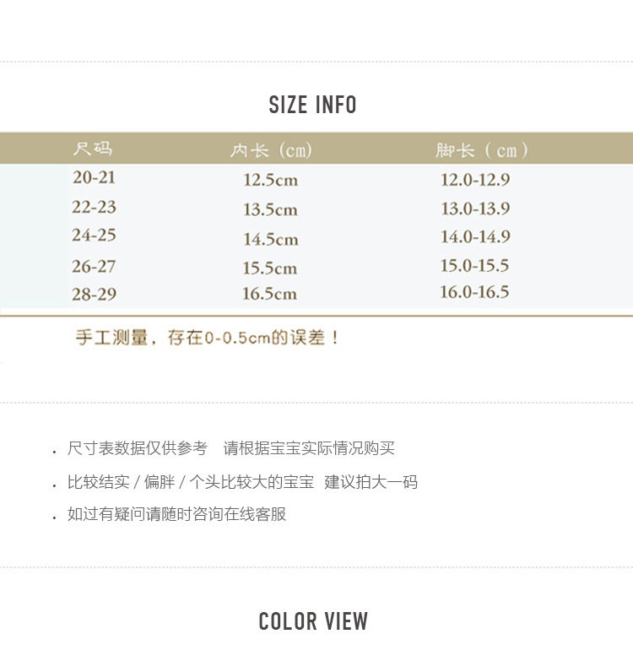Viewport: 633px width, 672px height.
Task: Click the 12.0-12.9 foot length value
Action: point(475,180)
